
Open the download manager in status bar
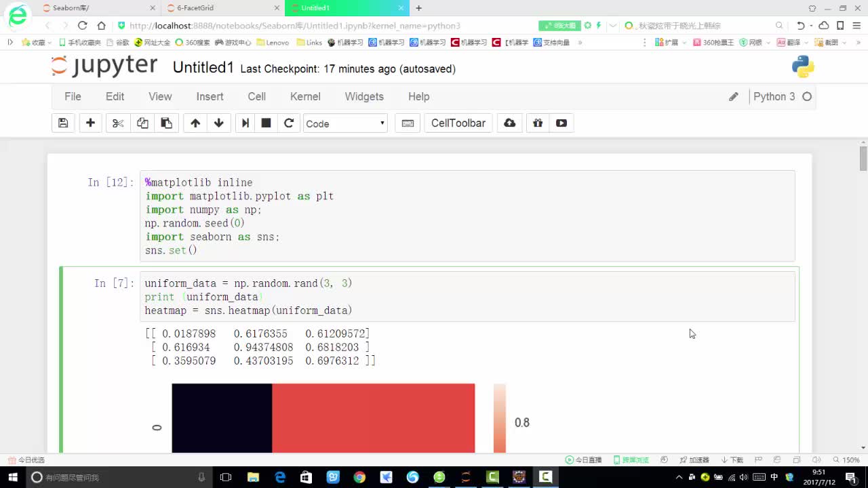click(732, 460)
